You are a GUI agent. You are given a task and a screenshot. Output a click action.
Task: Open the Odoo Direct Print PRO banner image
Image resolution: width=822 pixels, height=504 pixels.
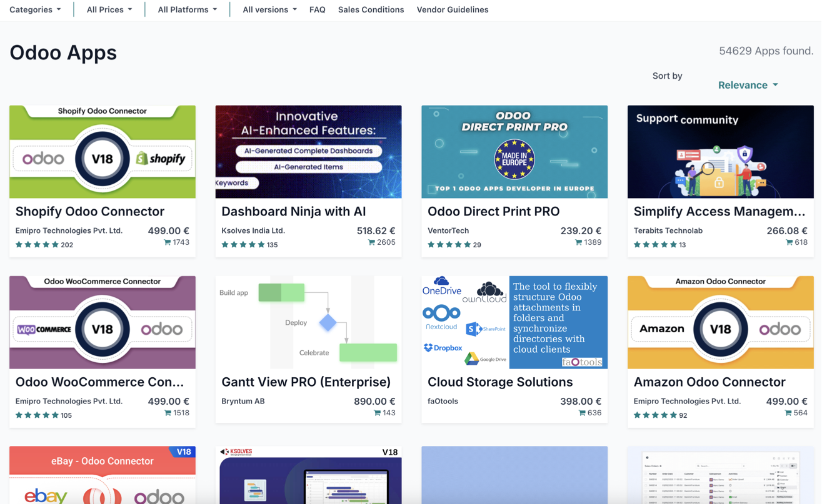click(x=514, y=152)
